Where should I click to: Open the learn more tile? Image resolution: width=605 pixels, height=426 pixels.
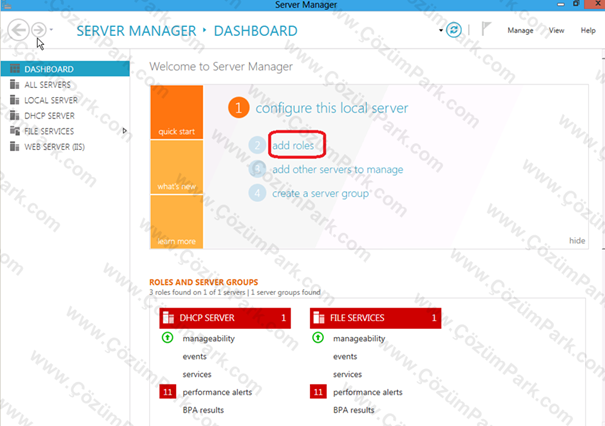coord(177,221)
